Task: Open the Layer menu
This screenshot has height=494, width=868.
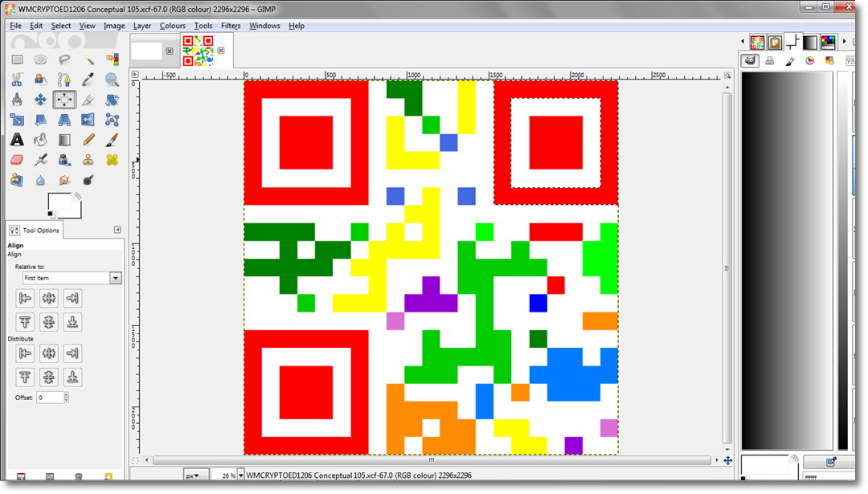Action: click(141, 26)
